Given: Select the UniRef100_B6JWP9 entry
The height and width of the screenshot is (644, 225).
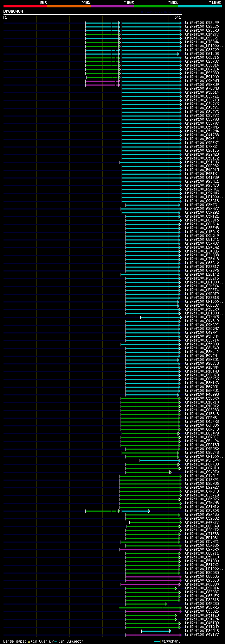Looking at the screenshot, I should pyautogui.click(x=202, y=433).
